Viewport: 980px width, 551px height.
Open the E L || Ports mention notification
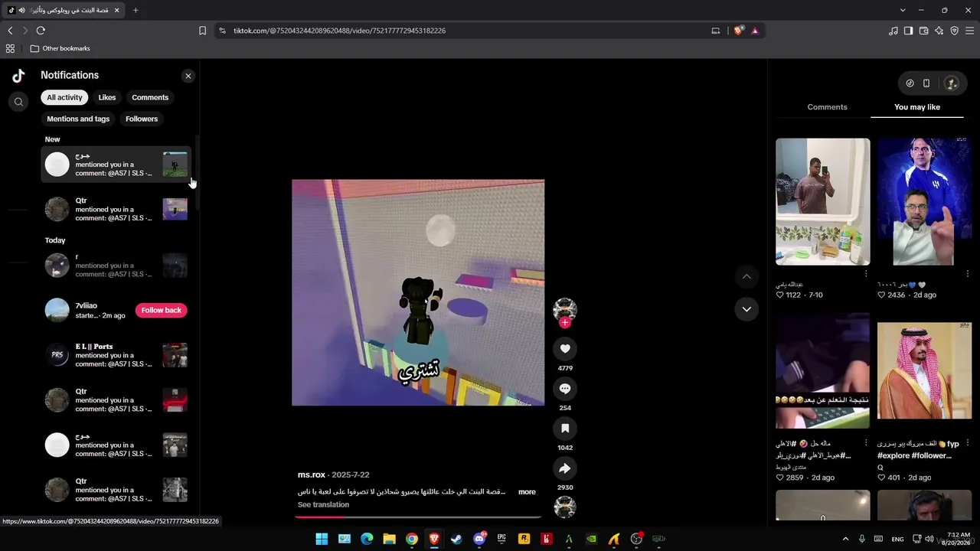tap(116, 355)
